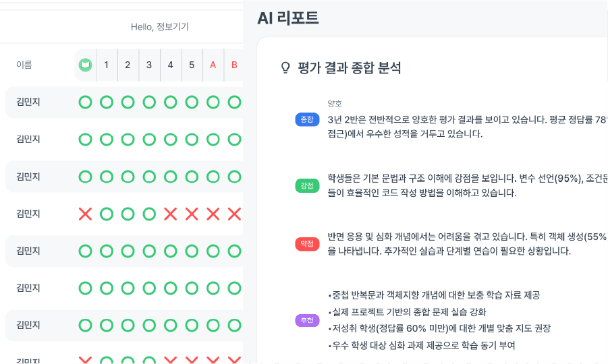Image resolution: width=608 pixels, height=364 pixels.
Task: Click the lightbulb icon beside 평가 결과 종합 분석
Action: [285, 68]
